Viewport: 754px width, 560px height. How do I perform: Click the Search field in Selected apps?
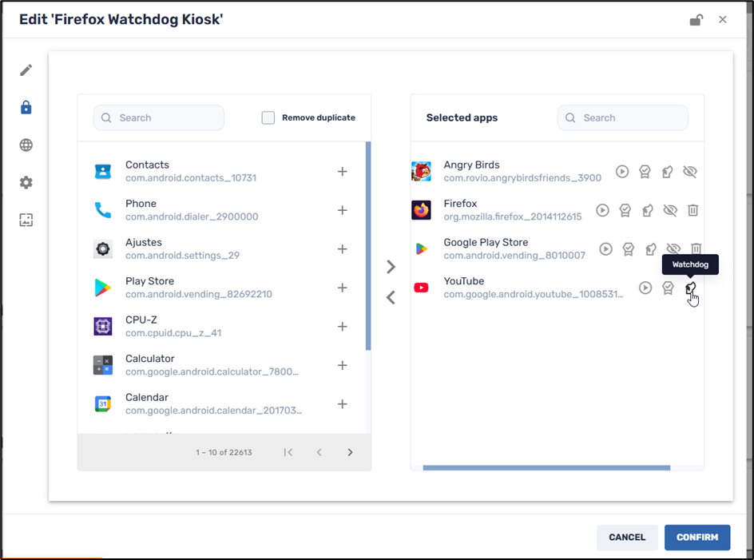(622, 117)
